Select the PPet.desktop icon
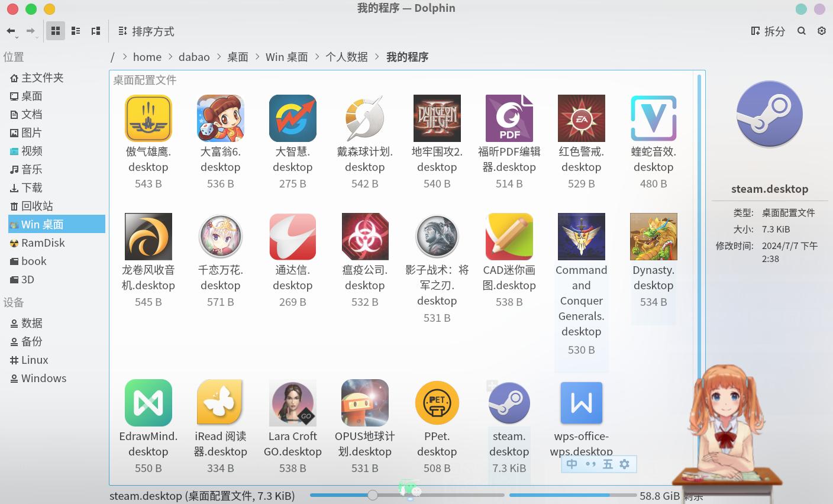833x504 pixels. tap(437, 403)
